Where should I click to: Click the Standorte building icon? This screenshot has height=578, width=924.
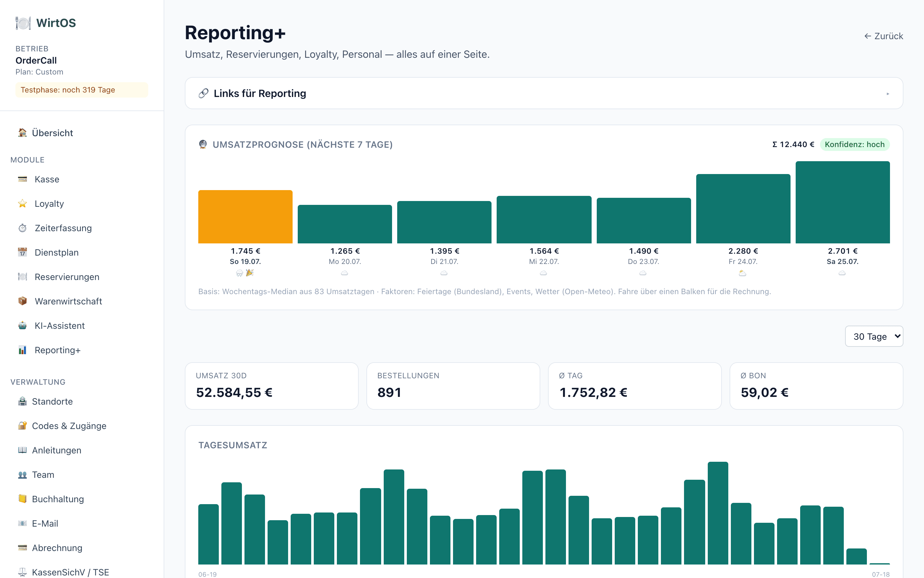click(x=22, y=401)
